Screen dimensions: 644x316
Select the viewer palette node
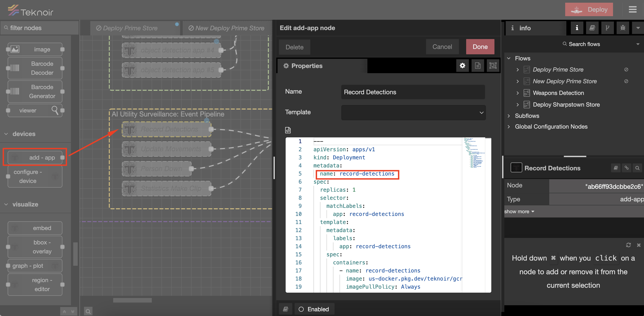(35, 110)
